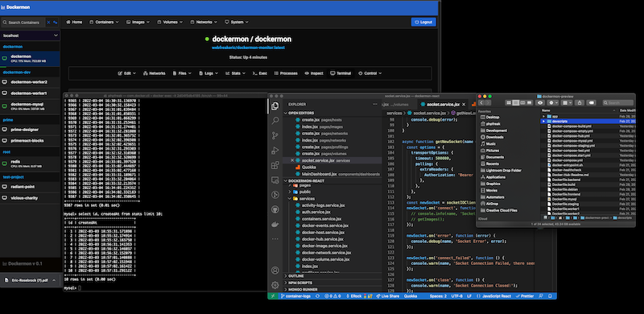644x314 pixels.
Task: Click Live Share in VS Code status bar
Action: coord(388,296)
